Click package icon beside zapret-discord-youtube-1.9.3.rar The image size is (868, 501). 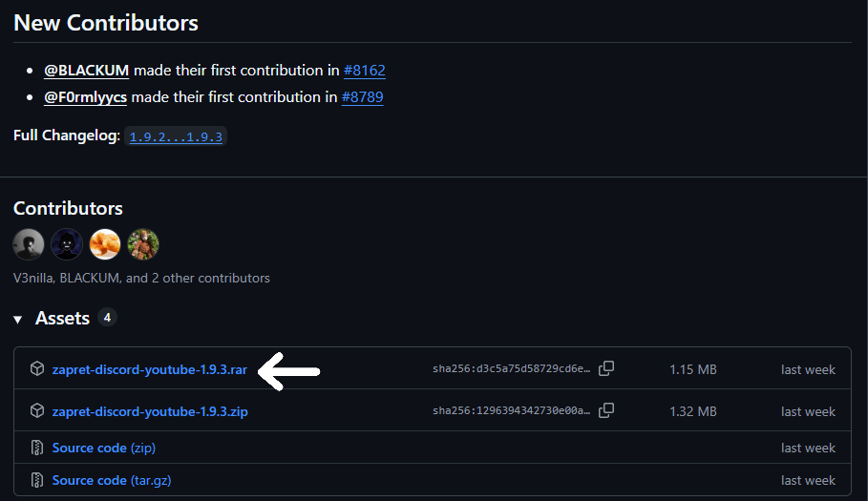pos(37,369)
